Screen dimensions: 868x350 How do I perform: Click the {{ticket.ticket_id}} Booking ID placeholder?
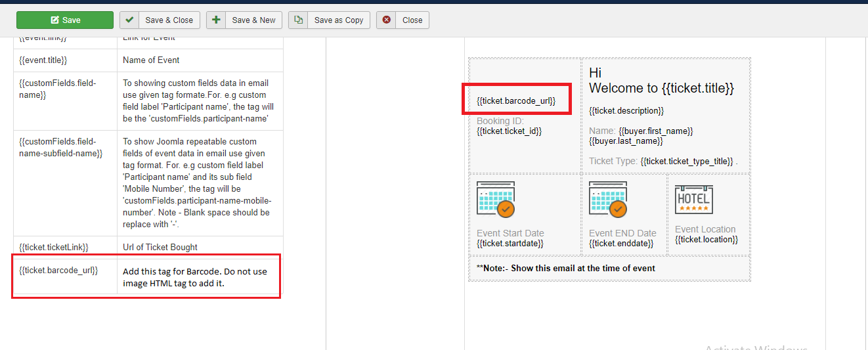click(510, 131)
